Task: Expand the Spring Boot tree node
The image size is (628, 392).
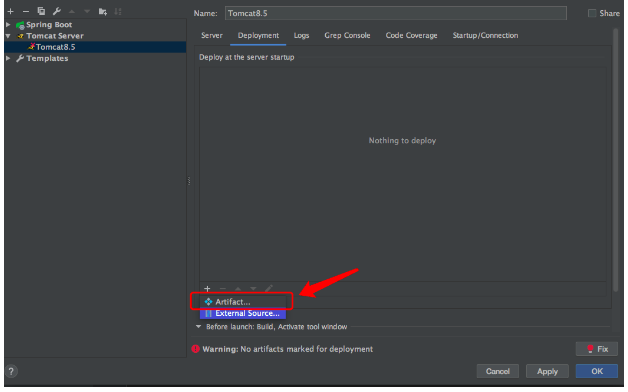Action: (x=8, y=25)
